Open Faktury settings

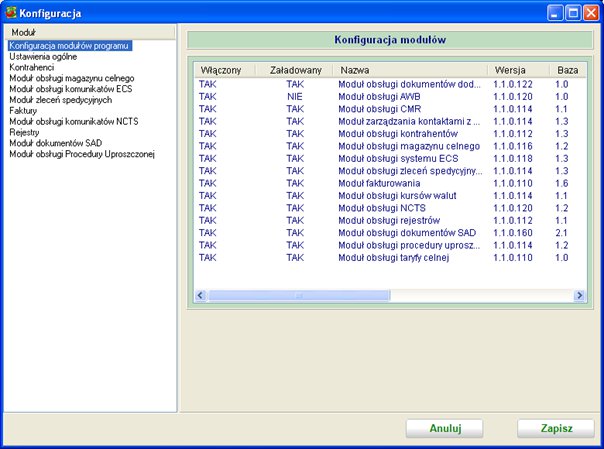point(23,111)
